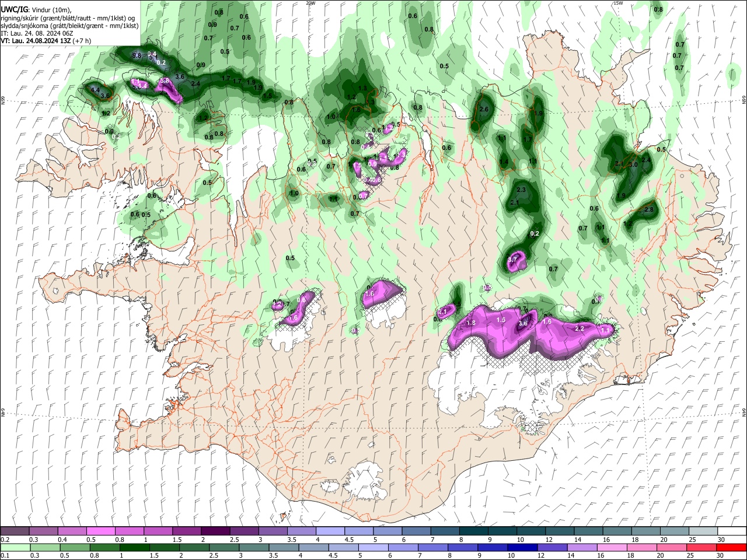Click the '2.3' precipitation value on map
Image resolution: width=747 pixels, height=560 pixels.
(522, 190)
